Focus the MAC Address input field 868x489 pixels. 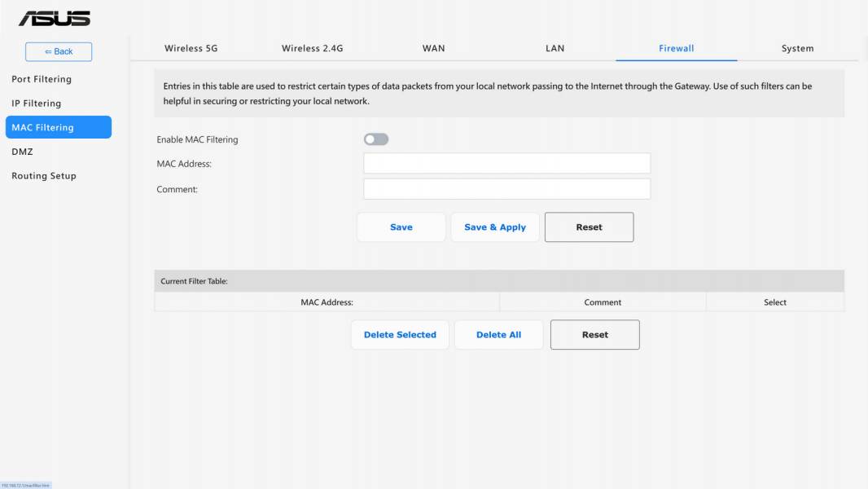pos(507,163)
